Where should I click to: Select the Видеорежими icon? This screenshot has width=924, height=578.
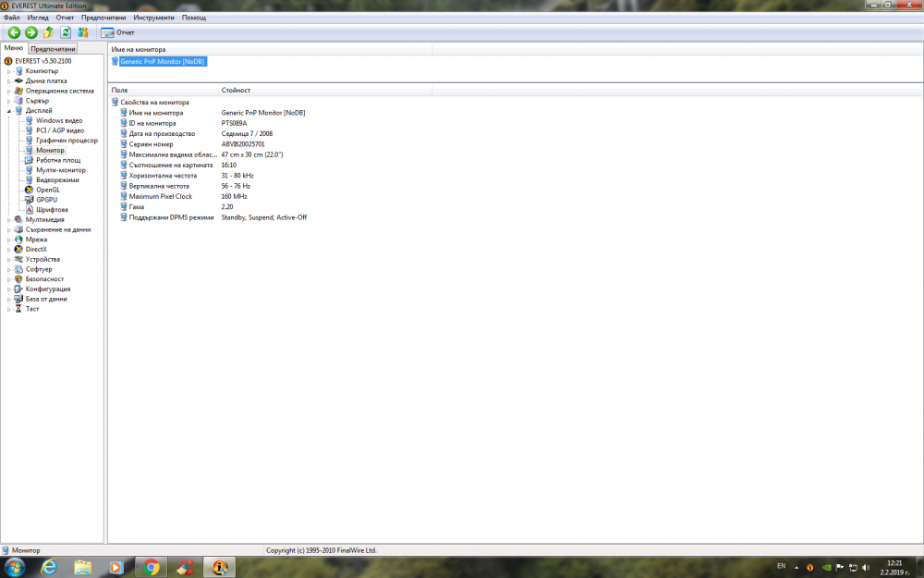[29, 180]
